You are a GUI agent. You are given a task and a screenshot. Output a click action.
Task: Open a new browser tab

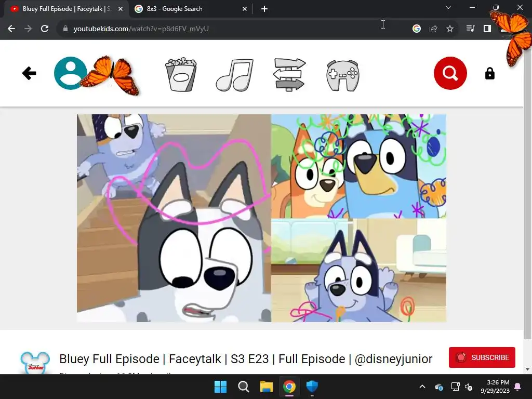[264, 9]
